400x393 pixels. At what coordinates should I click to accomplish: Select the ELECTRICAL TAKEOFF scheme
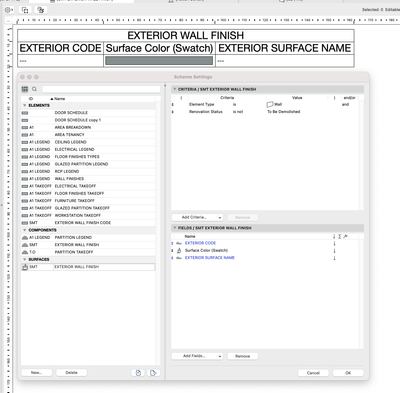click(x=88, y=186)
